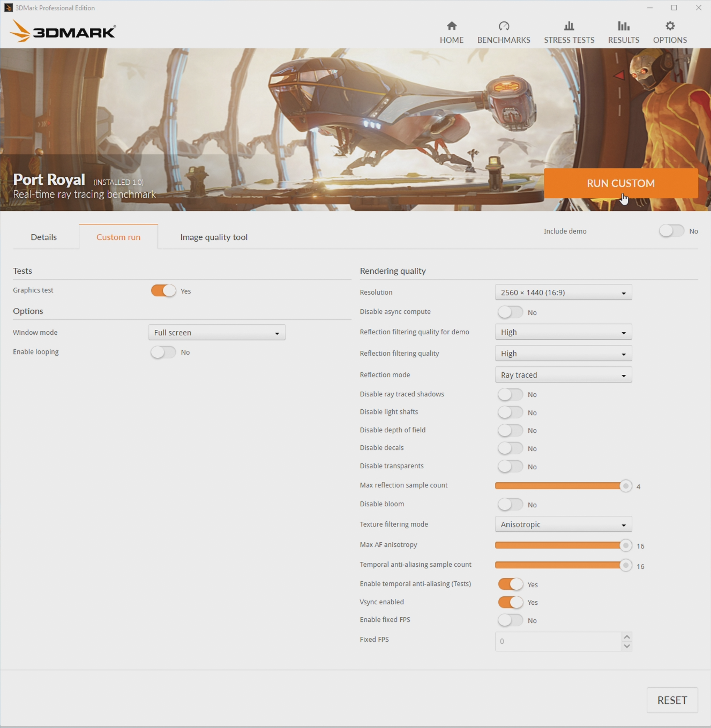Switch to the Details tab
Image resolution: width=711 pixels, height=728 pixels.
point(44,237)
